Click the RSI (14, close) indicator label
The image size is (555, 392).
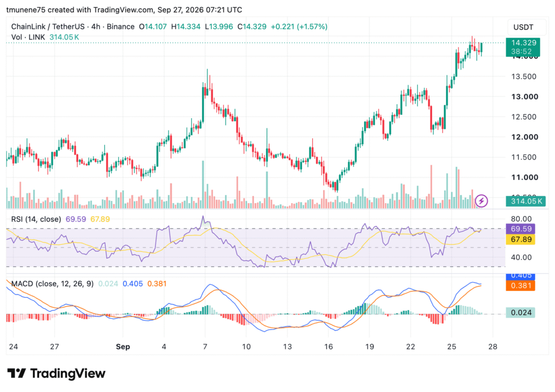coord(36,219)
